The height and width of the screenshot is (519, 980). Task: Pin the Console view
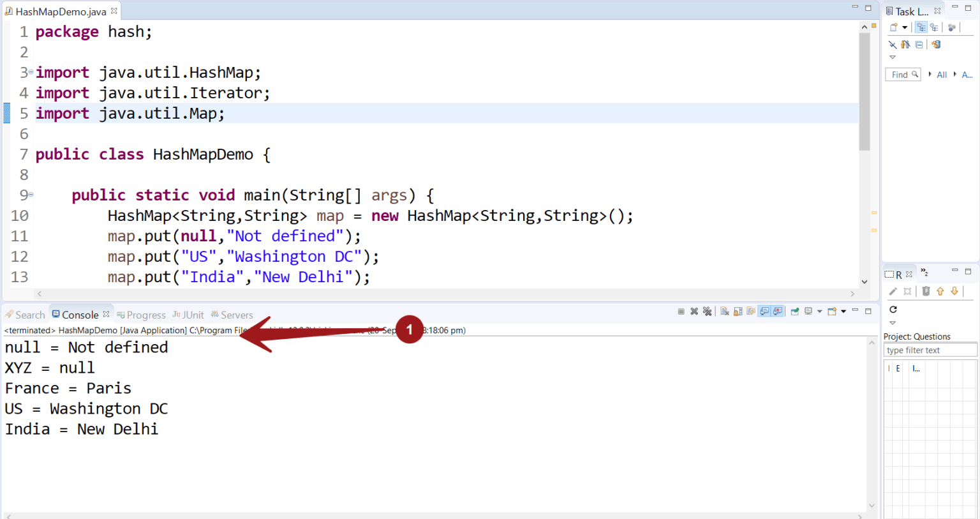click(796, 311)
